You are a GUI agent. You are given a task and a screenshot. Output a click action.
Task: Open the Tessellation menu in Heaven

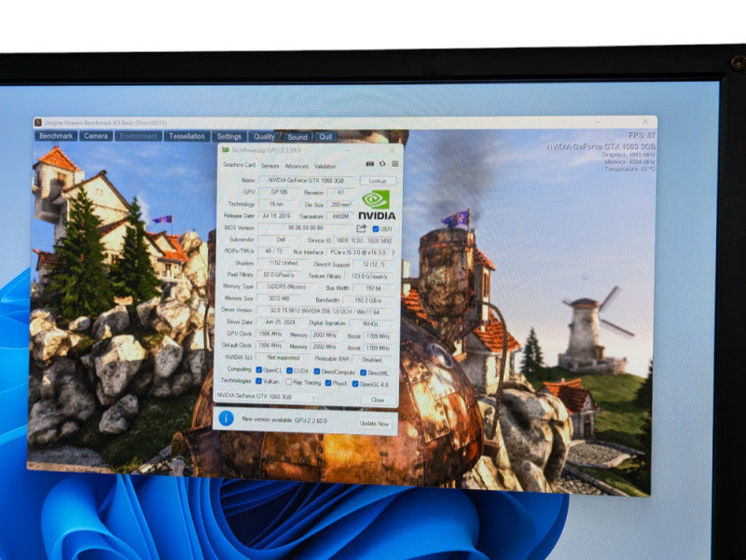coord(186,136)
